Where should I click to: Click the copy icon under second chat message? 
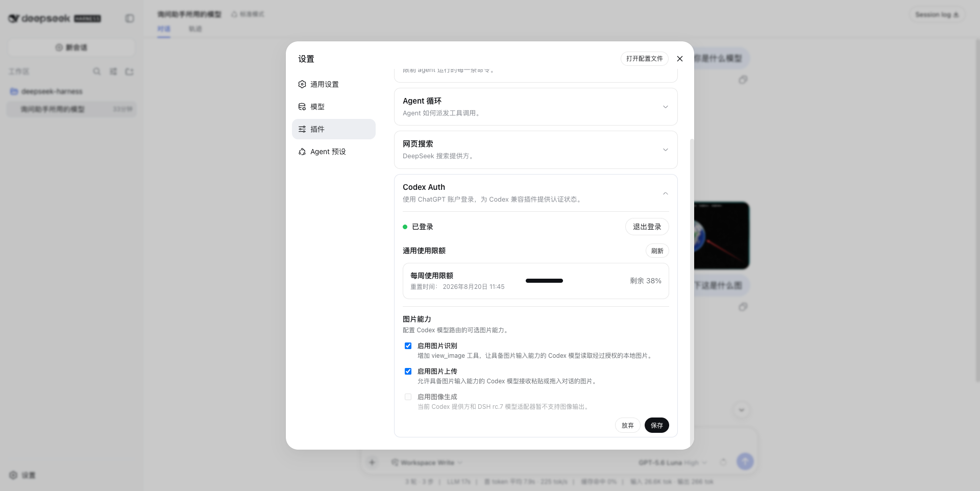(743, 307)
